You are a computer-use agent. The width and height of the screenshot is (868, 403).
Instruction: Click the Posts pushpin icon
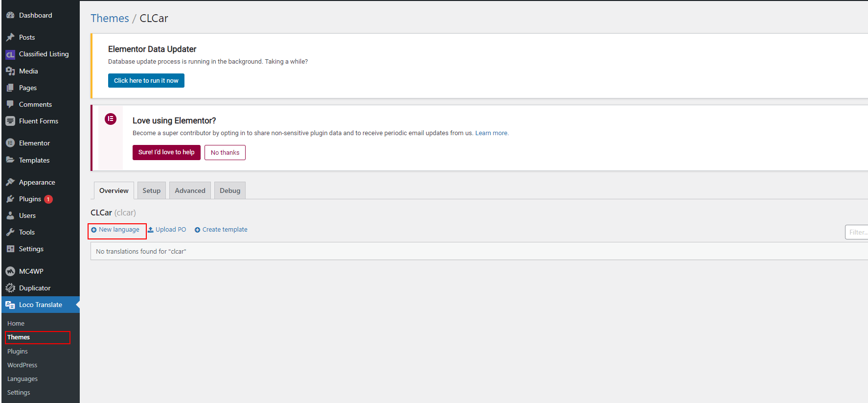click(10, 37)
